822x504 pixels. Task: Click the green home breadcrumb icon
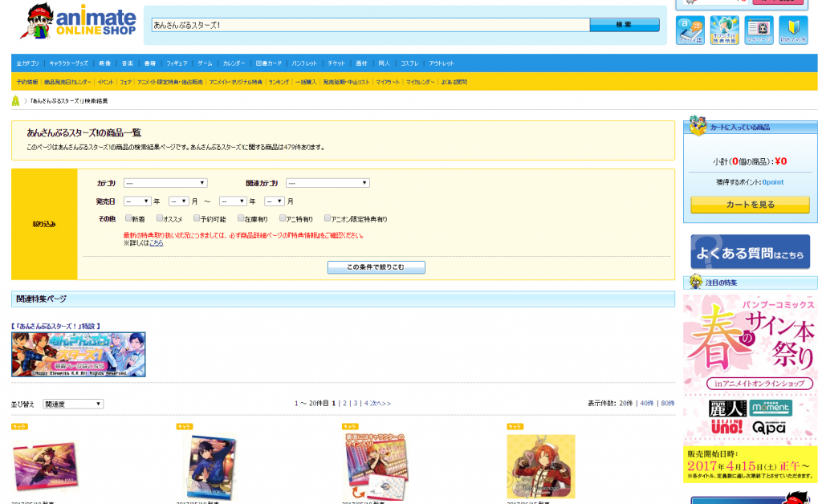(16, 101)
